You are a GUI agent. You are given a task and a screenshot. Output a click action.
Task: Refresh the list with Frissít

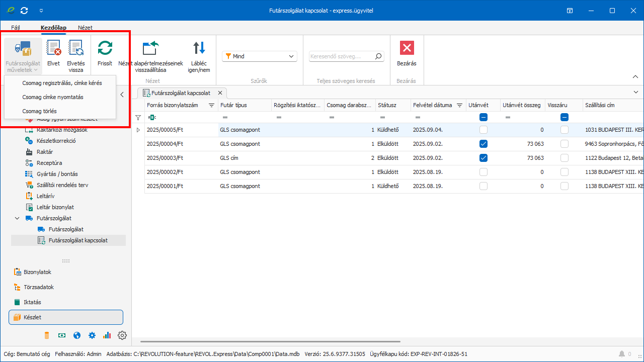(105, 48)
